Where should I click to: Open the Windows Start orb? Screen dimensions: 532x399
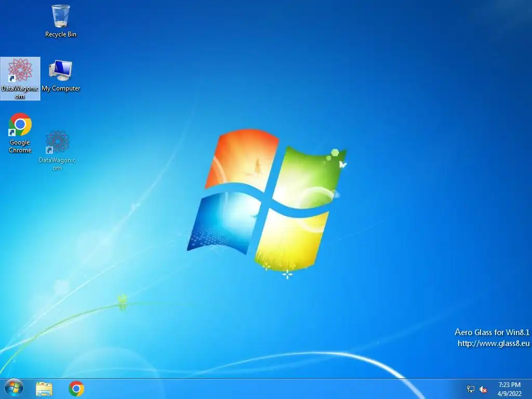14,388
